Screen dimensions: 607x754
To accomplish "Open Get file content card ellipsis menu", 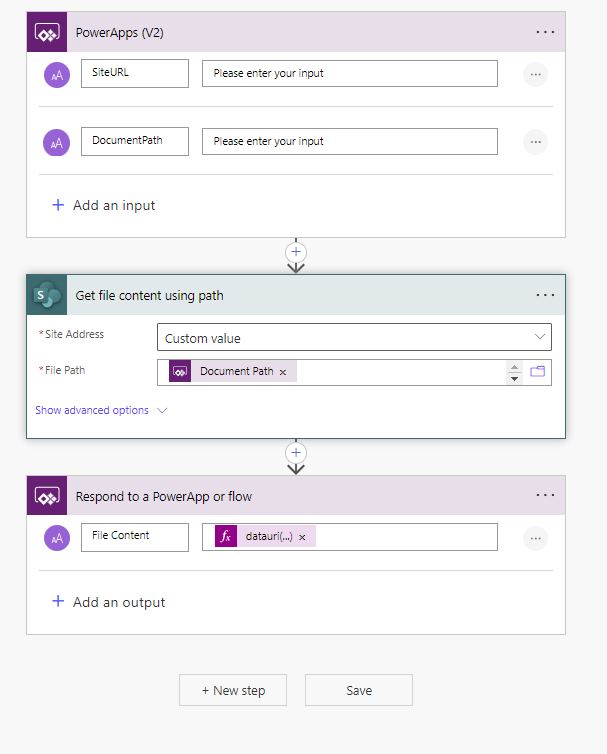I will [x=545, y=295].
